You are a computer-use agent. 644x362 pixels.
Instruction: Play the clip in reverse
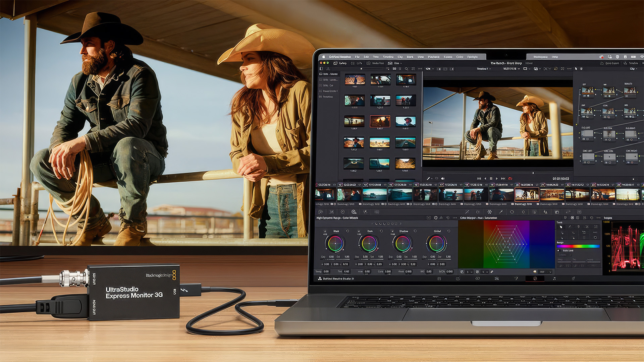[485, 178]
